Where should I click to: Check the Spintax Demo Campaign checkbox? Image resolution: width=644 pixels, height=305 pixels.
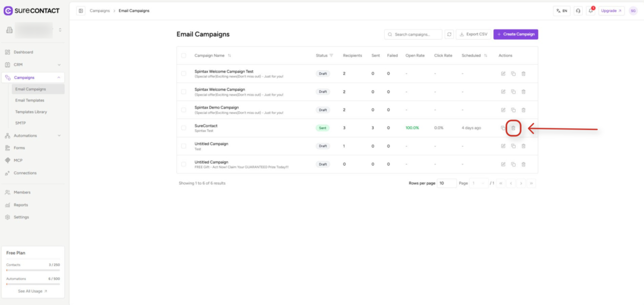tap(184, 110)
